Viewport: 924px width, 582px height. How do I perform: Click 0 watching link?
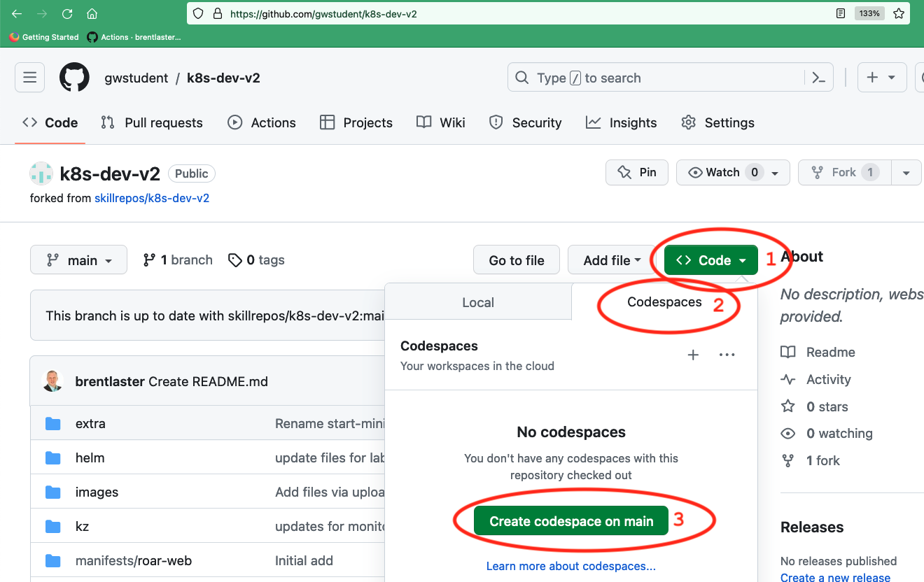827,434
